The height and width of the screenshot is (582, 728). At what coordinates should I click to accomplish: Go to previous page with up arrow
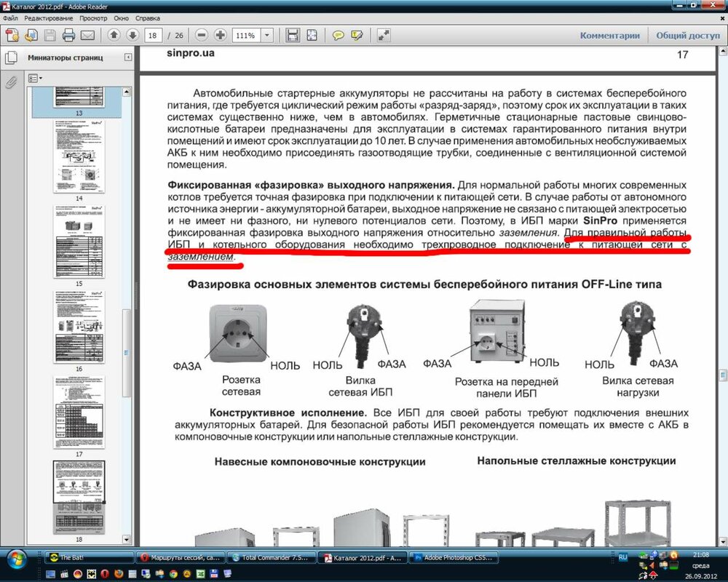click(114, 35)
